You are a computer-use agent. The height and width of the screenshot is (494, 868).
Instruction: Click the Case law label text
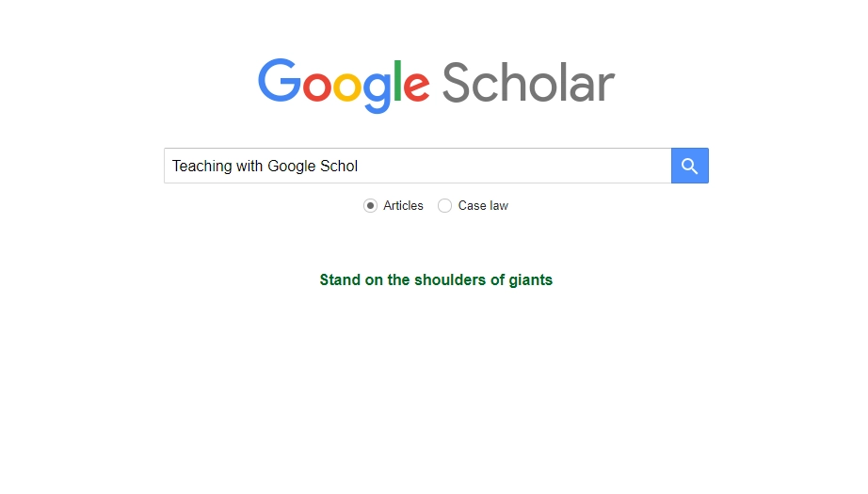point(483,206)
